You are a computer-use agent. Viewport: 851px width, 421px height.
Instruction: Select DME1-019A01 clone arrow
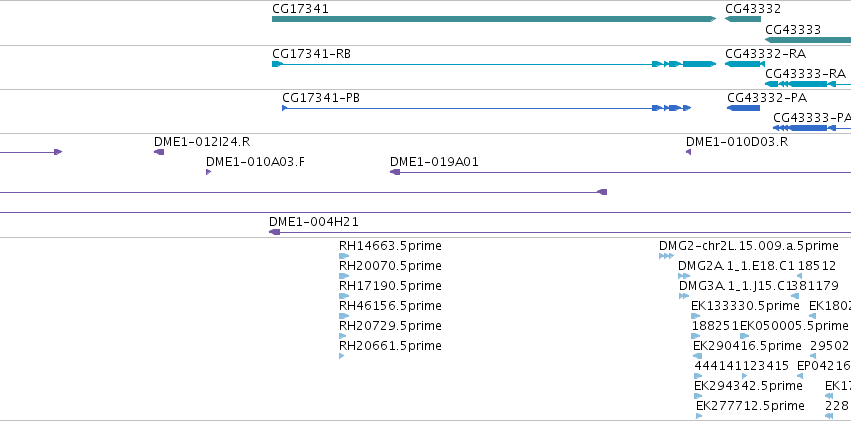[x=395, y=172]
